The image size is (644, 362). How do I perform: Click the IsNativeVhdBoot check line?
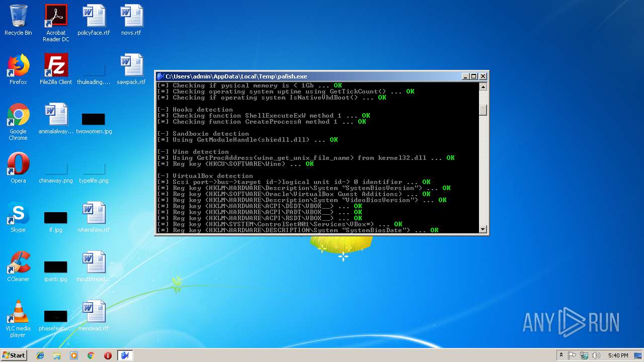point(272,98)
